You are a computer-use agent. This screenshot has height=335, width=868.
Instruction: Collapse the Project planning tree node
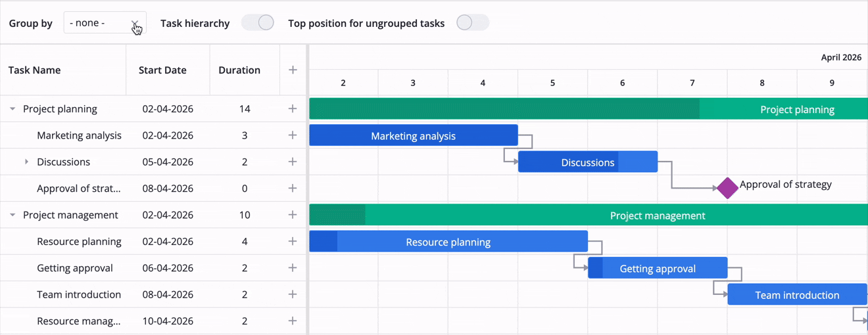click(x=12, y=109)
